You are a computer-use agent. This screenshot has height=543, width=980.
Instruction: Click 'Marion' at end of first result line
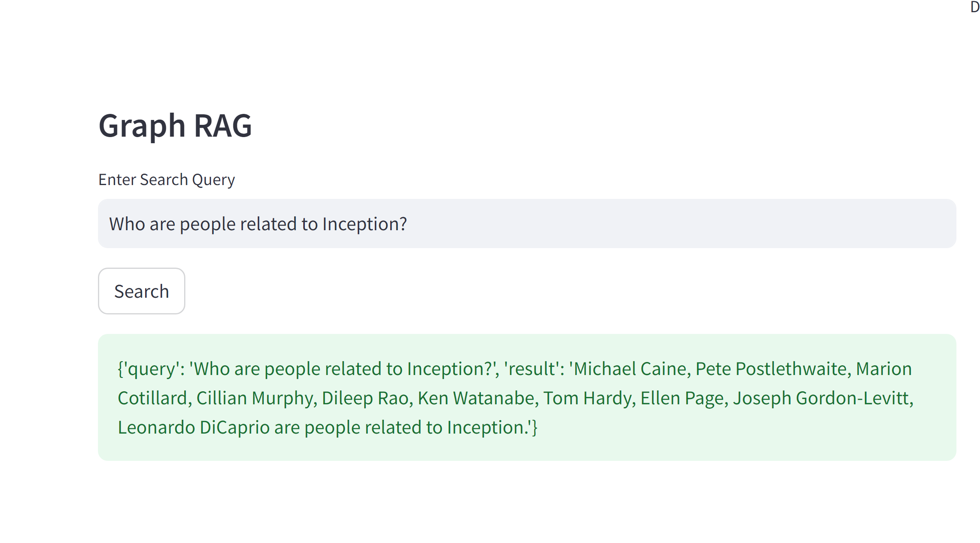(884, 369)
